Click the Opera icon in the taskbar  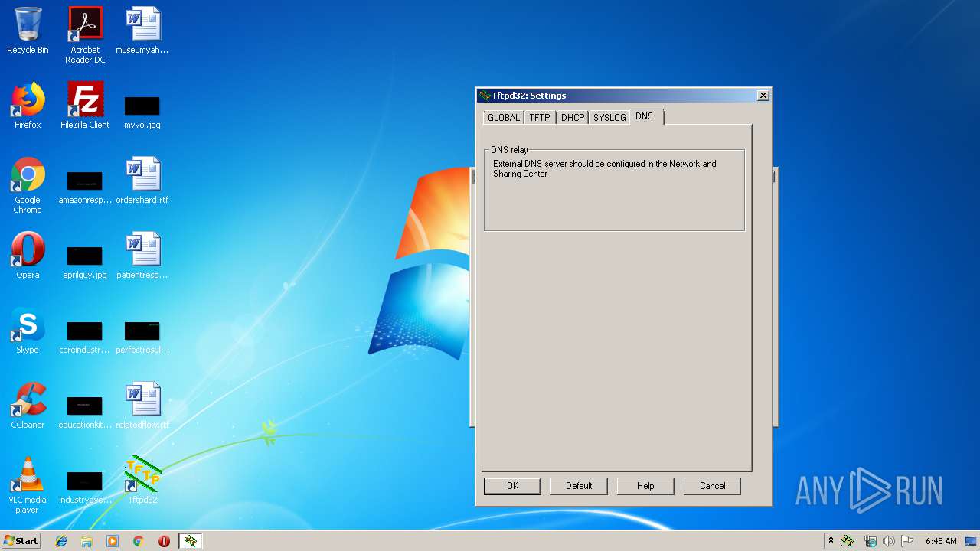(164, 541)
